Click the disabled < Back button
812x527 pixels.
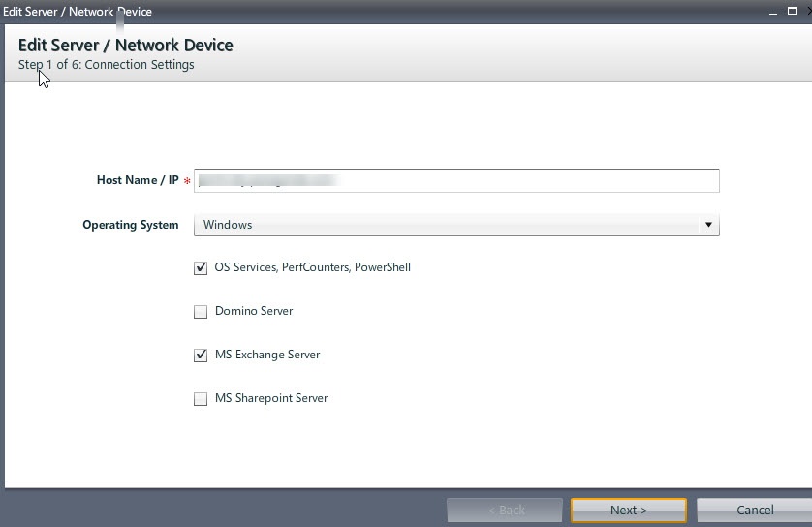click(505, 510)
